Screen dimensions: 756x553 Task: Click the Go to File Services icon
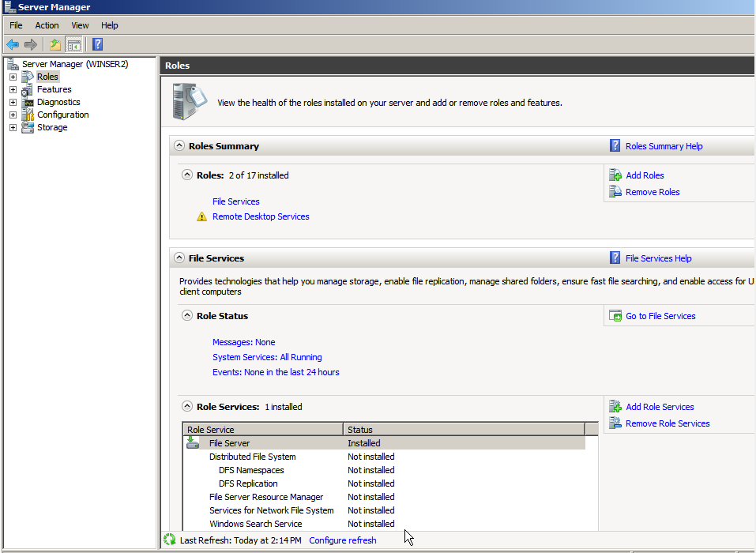point(615,316)
